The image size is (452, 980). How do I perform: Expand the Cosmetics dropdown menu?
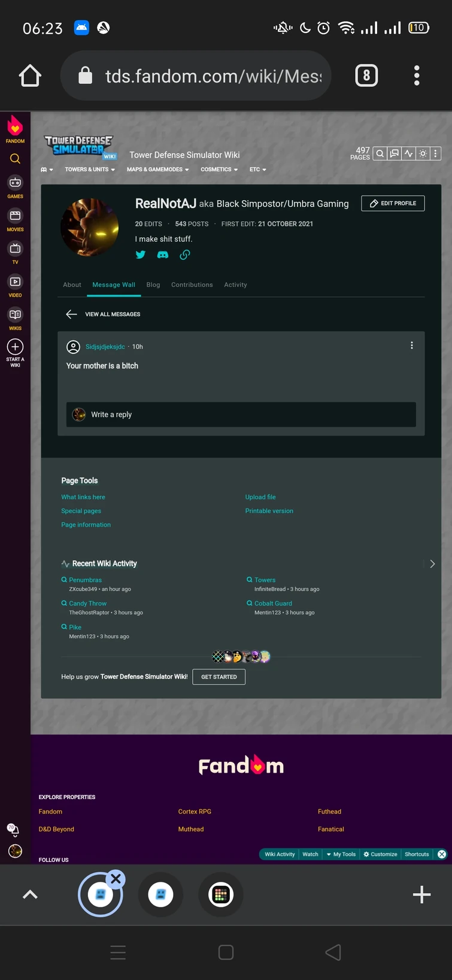(219, 170)
